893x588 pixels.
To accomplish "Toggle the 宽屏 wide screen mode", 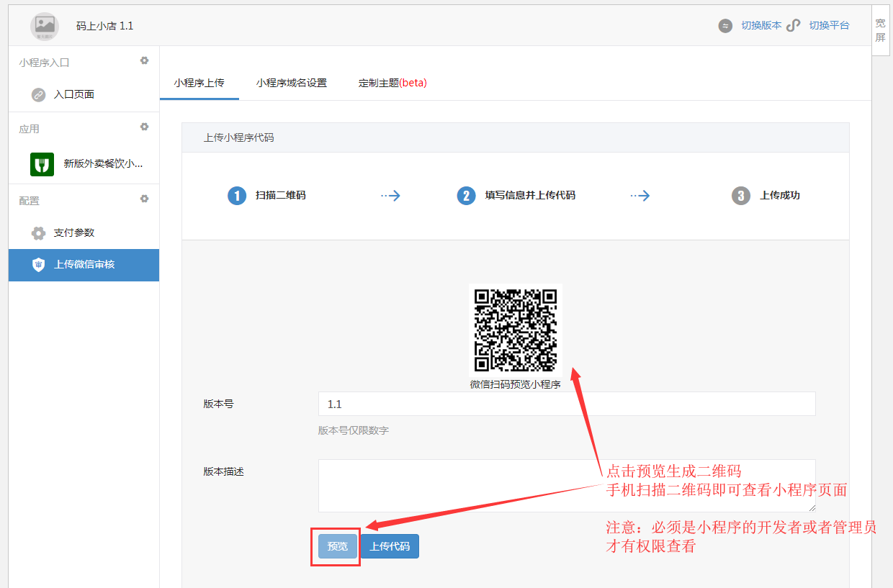I will (880, 30).
